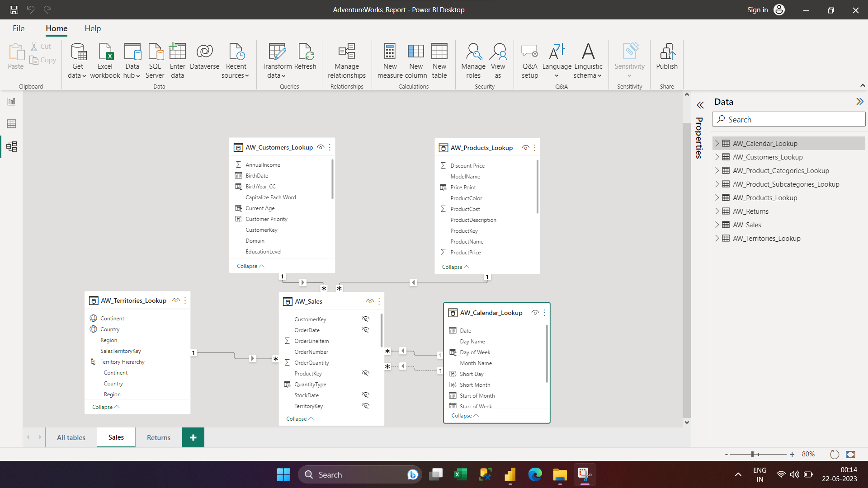Image resolution: width=868 pixels, height=488 pixels.
Task: Unhide the TerritoryKey field in AW_Sales
Action: 366,406
